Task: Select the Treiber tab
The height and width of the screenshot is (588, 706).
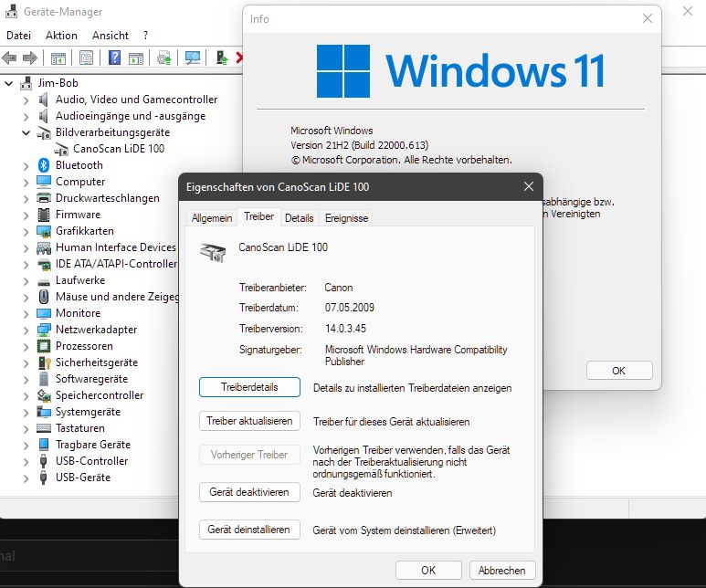Action: [258, 217]
